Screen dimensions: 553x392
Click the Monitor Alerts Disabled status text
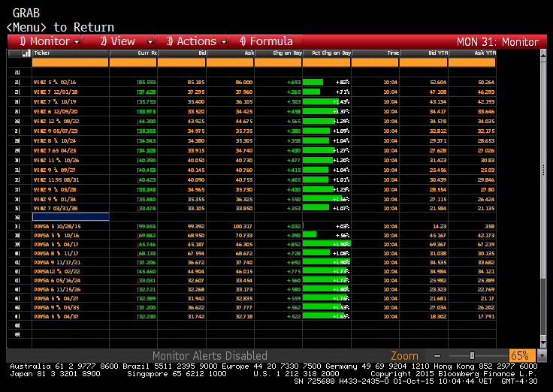point(210,356)
